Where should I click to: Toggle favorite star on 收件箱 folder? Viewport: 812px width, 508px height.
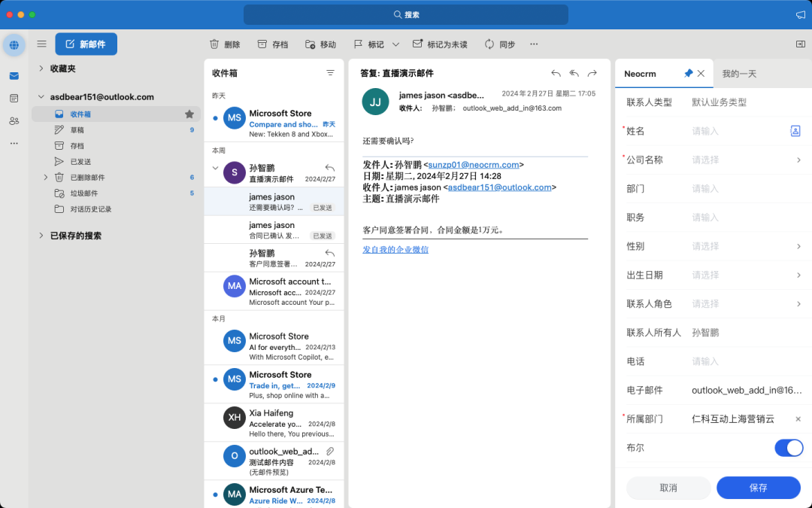point(189,114)
